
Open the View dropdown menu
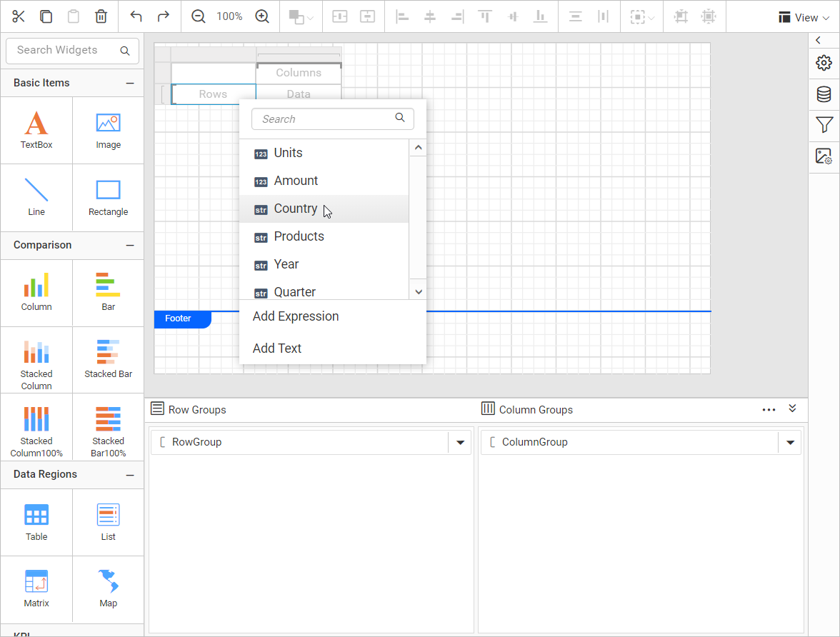coord(804,18)
